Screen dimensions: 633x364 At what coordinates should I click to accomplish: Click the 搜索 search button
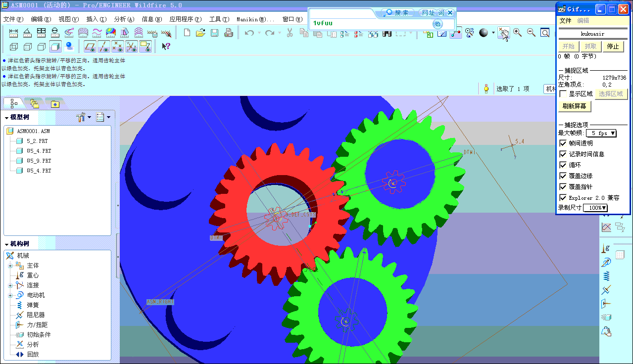(x=397, y=13)
